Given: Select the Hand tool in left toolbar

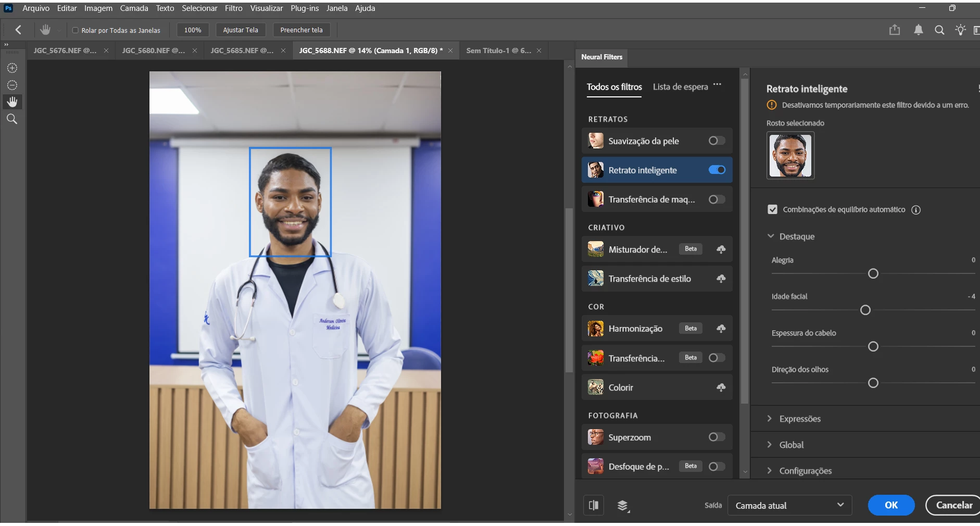Looking at the screenshot, I should pos(12,102).
